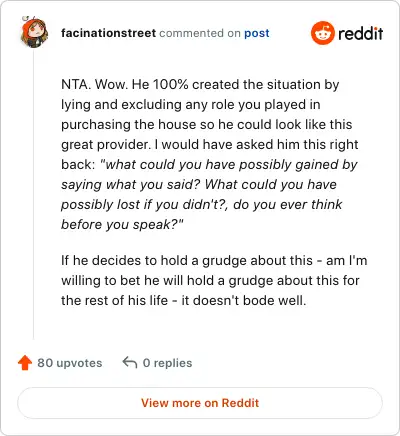Click the "great provider" text line

click(210, 144)
